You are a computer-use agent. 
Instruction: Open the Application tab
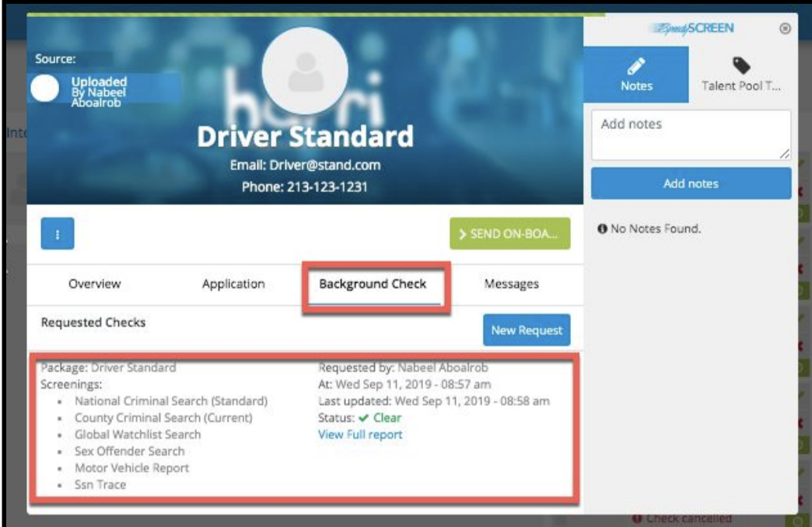point(233,284)
